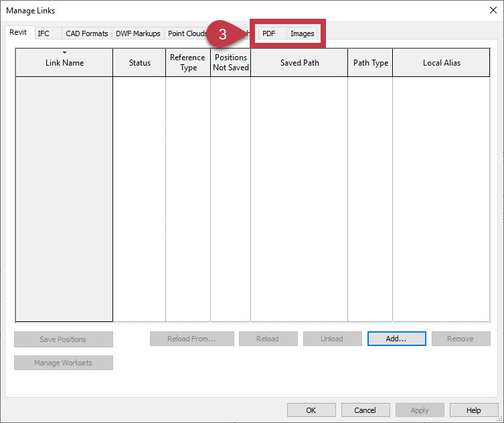Open the CAD Formats tab
The width and height of the screenshot is (504, 423).
(86, 33)
